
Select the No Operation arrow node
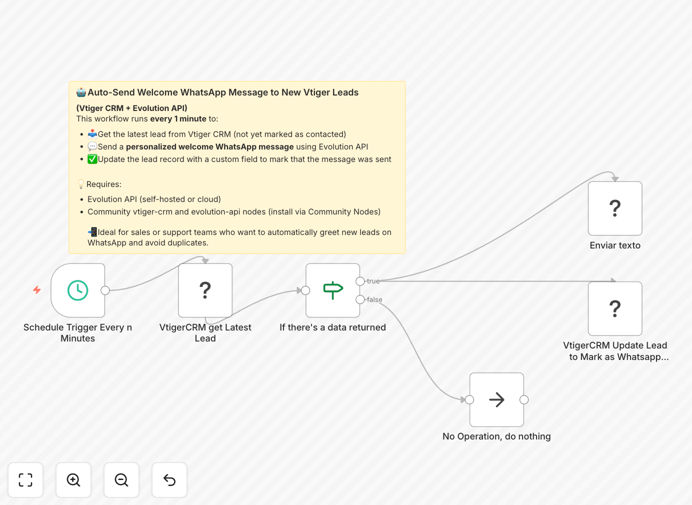coord(496,399)
